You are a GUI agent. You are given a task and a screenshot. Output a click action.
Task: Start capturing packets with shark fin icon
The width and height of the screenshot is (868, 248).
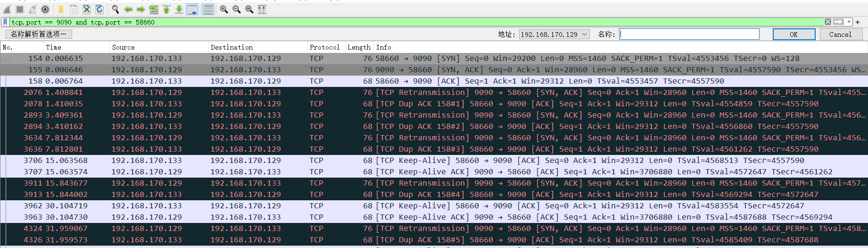click(x=7, y=9)
